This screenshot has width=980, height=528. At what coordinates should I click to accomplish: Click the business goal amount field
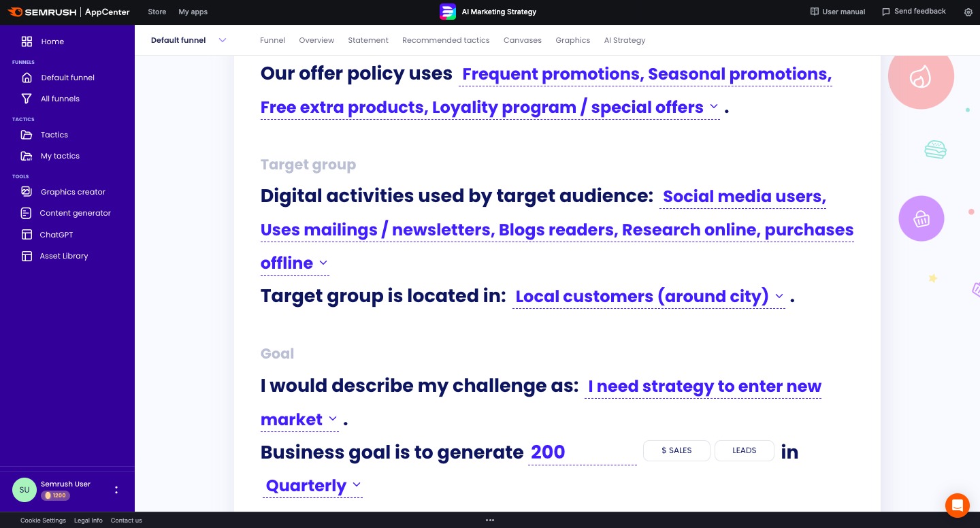[x=582, y=452]
